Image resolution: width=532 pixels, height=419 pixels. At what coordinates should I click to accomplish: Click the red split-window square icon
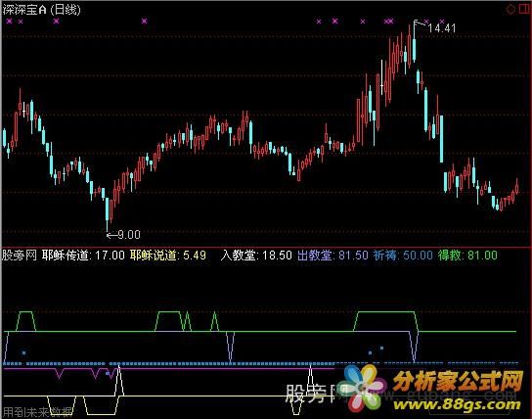click(524, 9)
